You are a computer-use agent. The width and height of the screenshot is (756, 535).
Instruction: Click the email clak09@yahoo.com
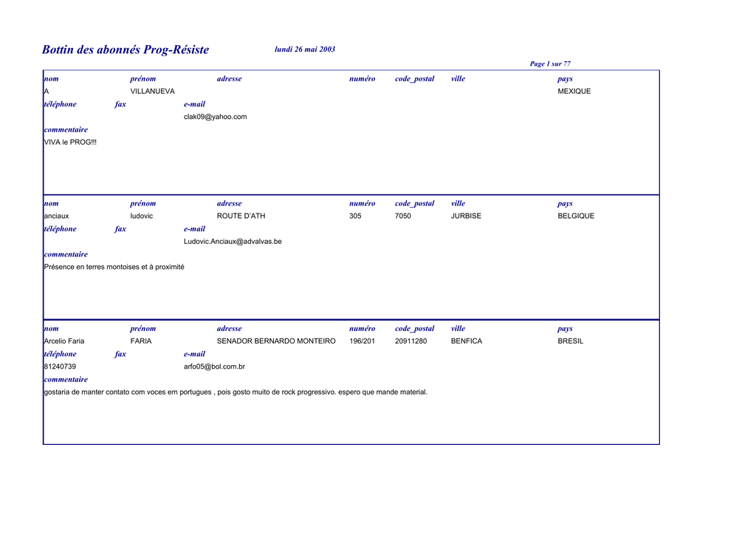pyautogui.click(x=215, y=117)
